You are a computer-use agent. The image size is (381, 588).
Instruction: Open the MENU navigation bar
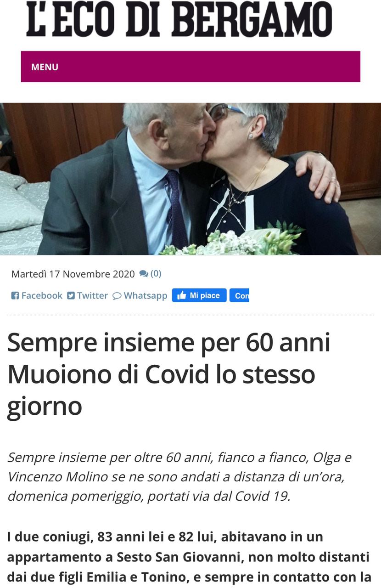click(190, 67)
